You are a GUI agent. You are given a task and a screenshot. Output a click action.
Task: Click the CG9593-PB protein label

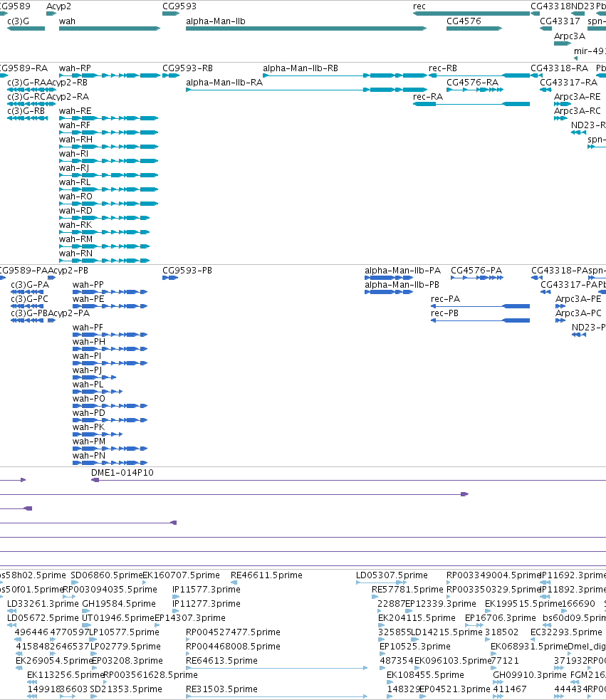187,271
